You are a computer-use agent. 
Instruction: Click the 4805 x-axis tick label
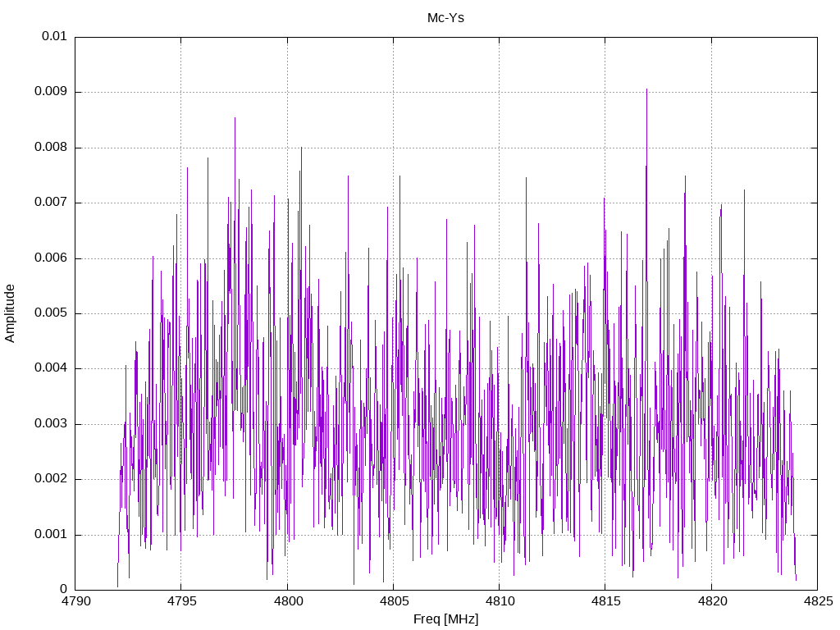click(394, 601)
